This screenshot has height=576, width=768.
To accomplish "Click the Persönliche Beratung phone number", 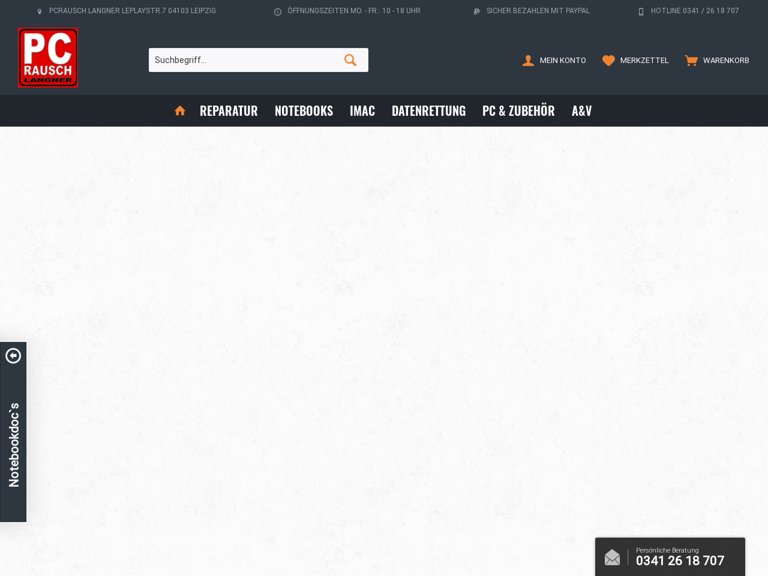I will [680, 561].
